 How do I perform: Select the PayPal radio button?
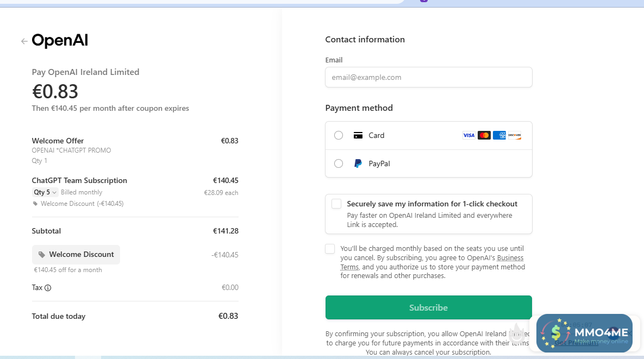click(x=339, y=163)
